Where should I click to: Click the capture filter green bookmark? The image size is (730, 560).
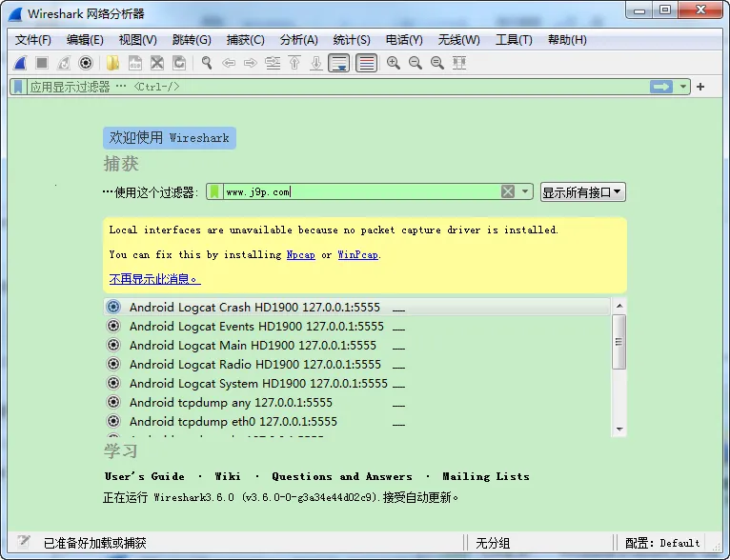coord(214,191)
